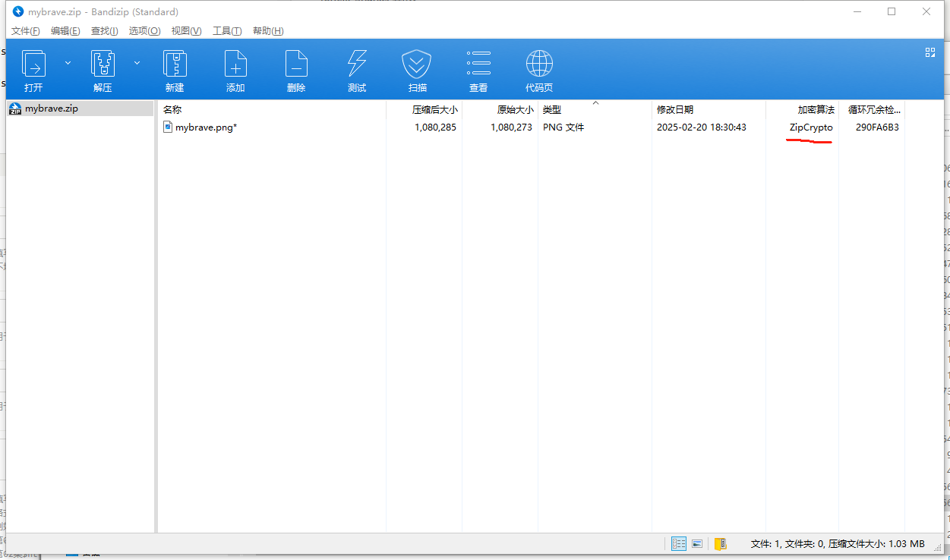Click the 测试 (Test) lightning icon
Image resolution: width=950 pixels, height=560 pixels.
click(357, 64)
